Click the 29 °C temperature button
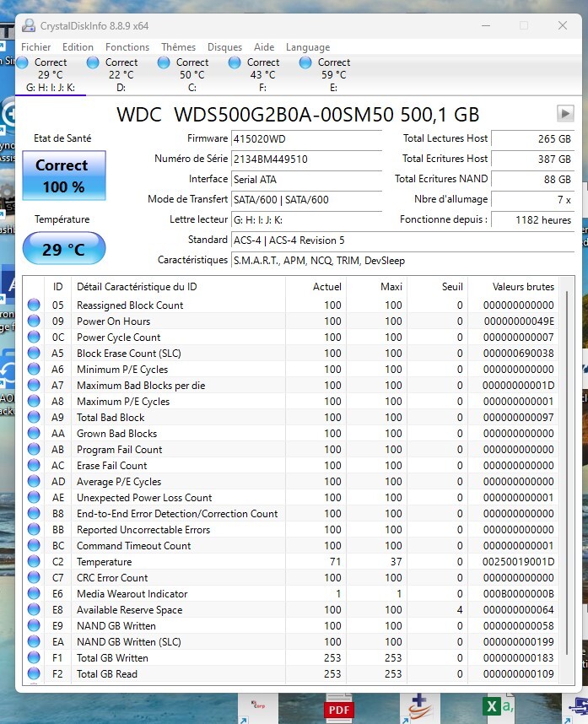This screenshot has width=588, height=724. [x=63, y=249]
